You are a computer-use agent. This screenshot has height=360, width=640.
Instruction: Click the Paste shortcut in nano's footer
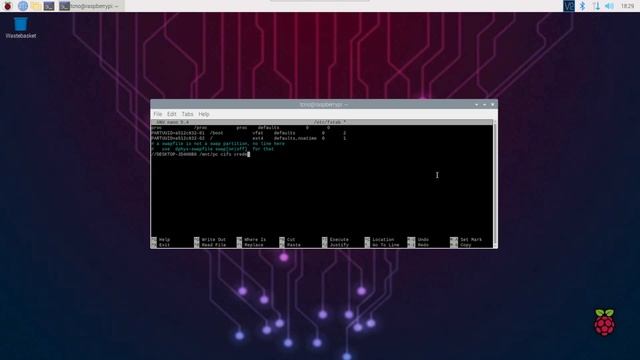290,245
